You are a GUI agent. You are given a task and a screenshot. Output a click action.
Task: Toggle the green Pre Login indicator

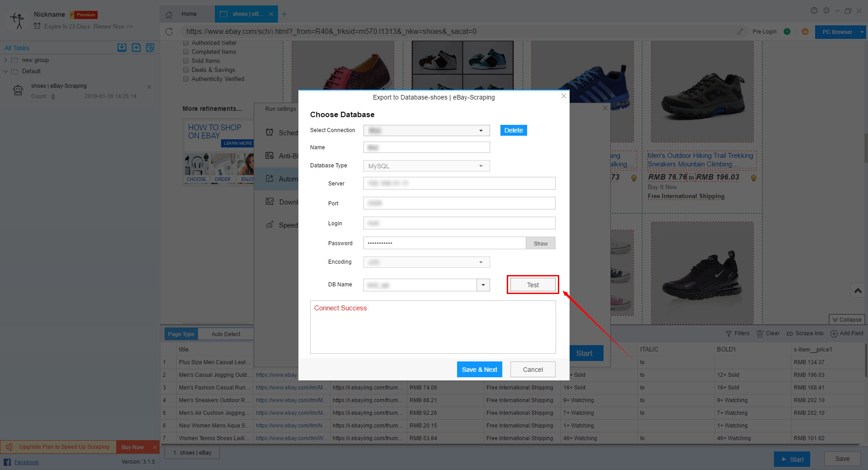(787, 32)
